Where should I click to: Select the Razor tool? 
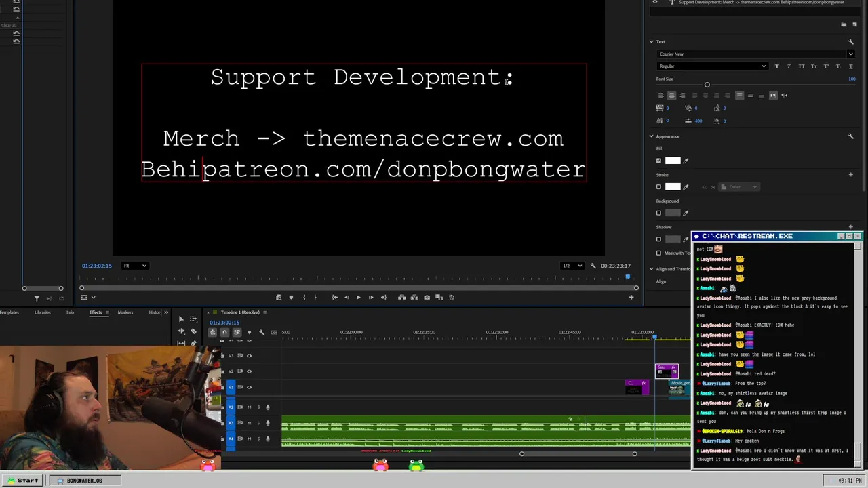pos(193,331)
